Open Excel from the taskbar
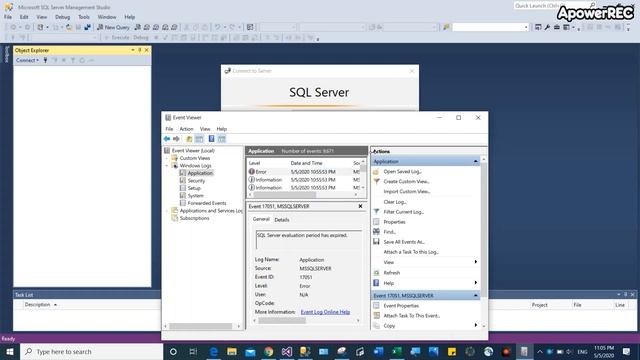This screenshot has height=360, width=640. pos(396,351)
